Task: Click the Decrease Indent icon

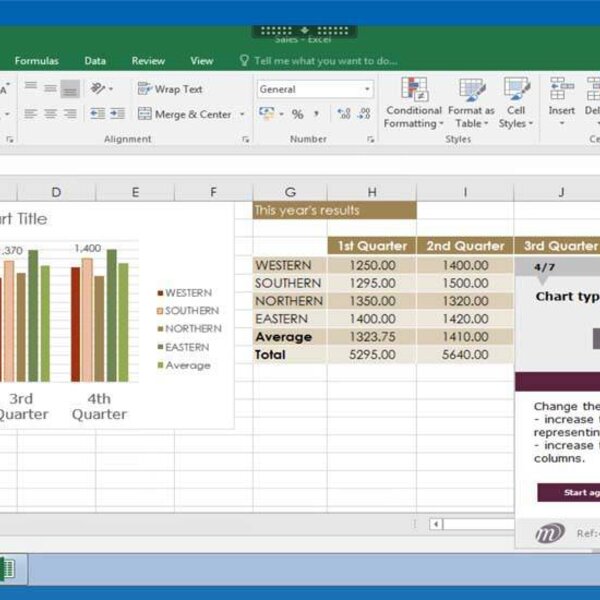Action: [98, 114]
